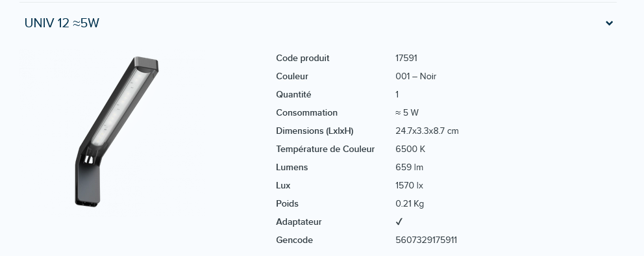Click the Gencode number 5607329175911
This screenshot has height=256, width=644.
(x=426, y=240)
